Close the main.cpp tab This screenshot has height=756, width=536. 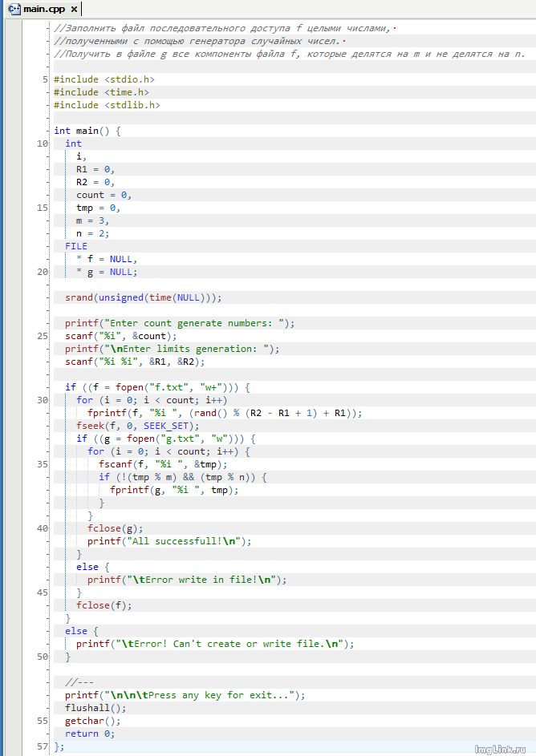[74, 9]
